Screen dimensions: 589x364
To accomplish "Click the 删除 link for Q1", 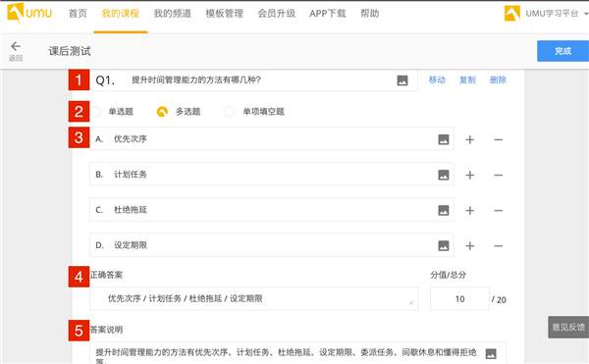I will 498,79.
